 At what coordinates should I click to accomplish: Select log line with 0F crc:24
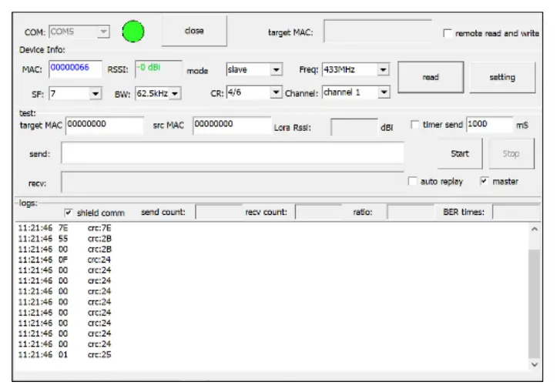tap(65, 260)
